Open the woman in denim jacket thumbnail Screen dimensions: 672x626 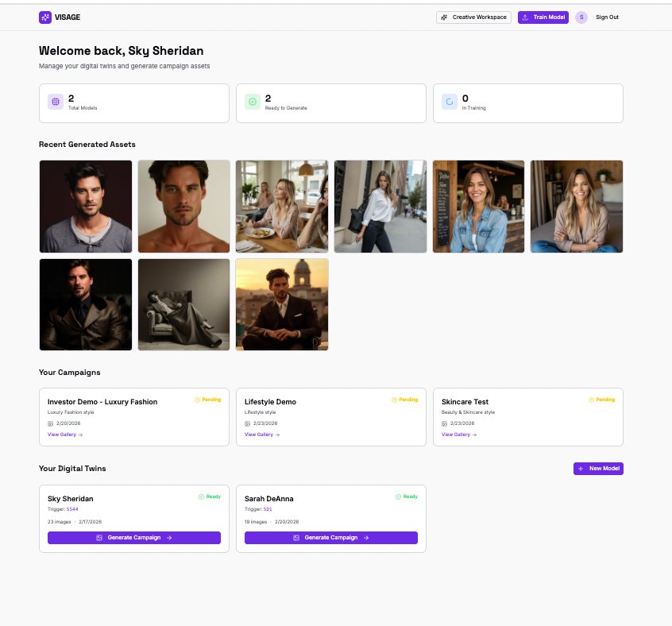pos(478,207)
